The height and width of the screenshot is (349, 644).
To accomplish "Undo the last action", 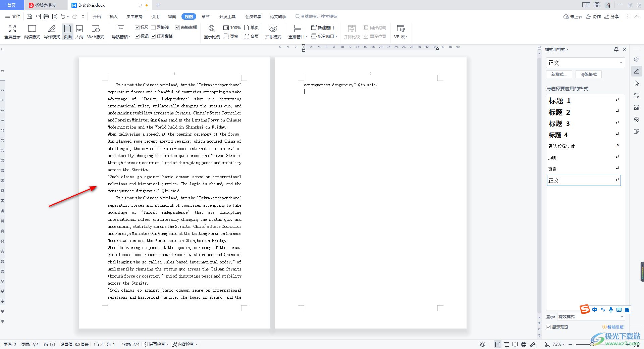I will pyautogui.click(x=63, y=16).
